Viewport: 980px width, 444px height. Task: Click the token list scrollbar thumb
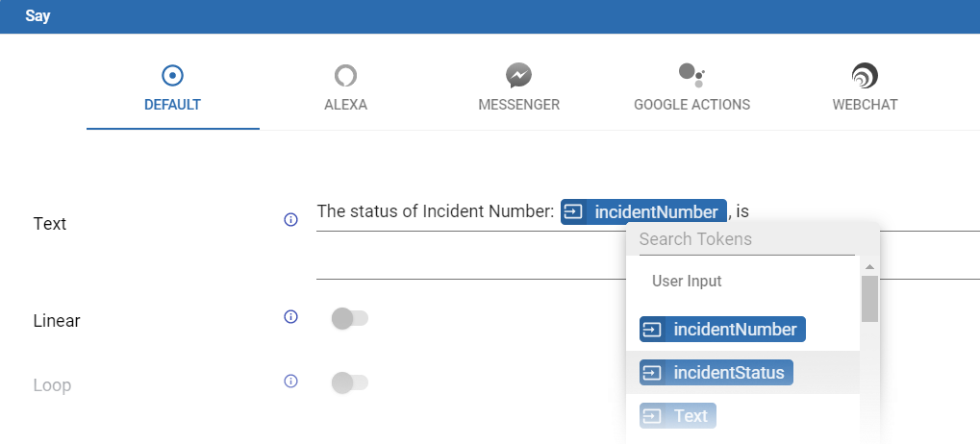click(869, 298)
